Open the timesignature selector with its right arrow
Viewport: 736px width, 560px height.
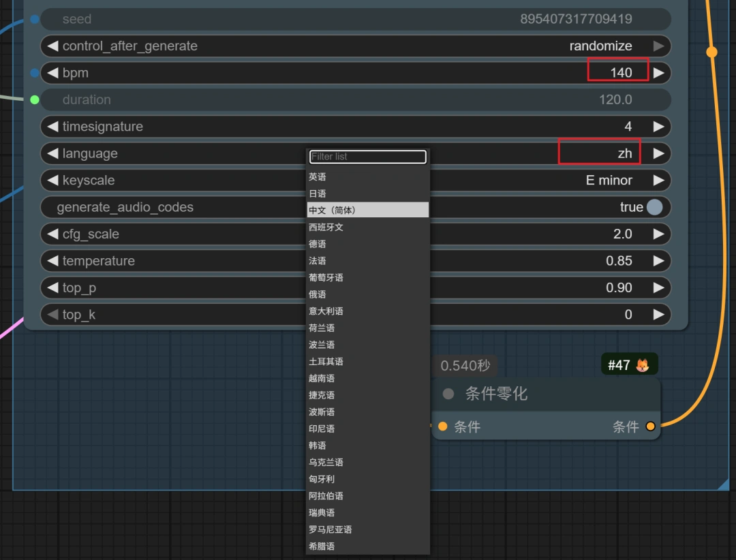click(658, 126)
